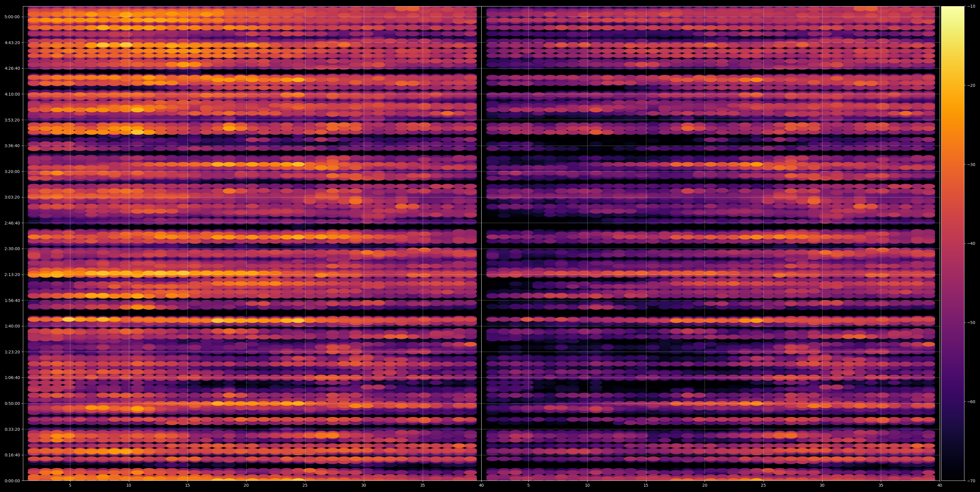Click the 1:06:40 y-axis tick label

click(12, 378)
